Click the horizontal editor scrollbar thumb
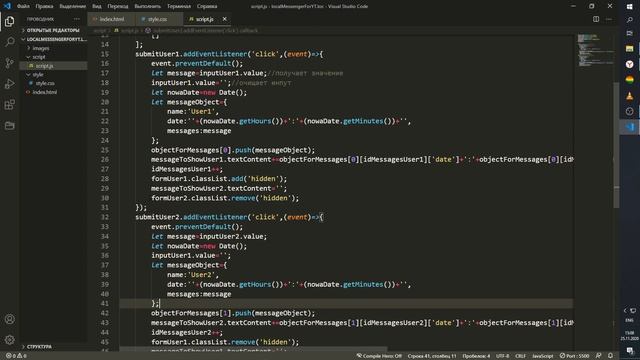 point(253,349)
